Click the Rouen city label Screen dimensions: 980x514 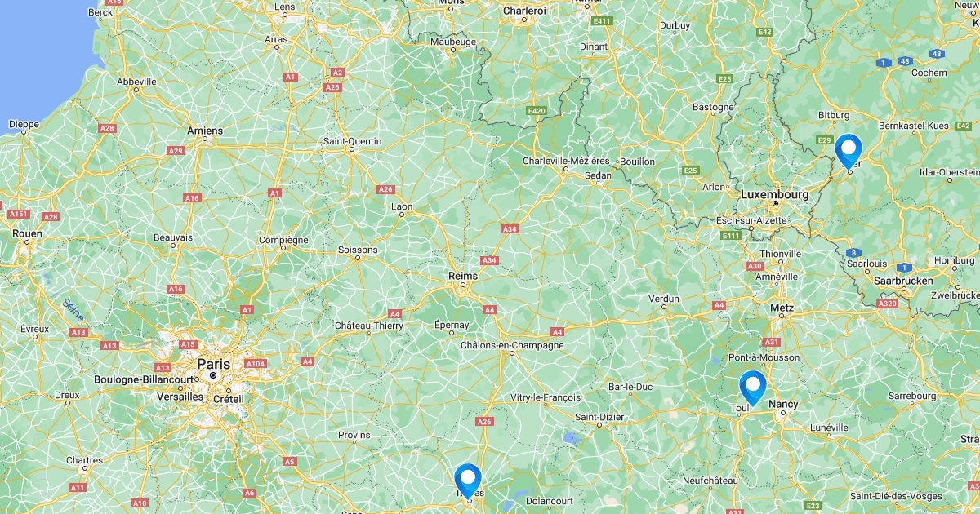pos(27,233)
